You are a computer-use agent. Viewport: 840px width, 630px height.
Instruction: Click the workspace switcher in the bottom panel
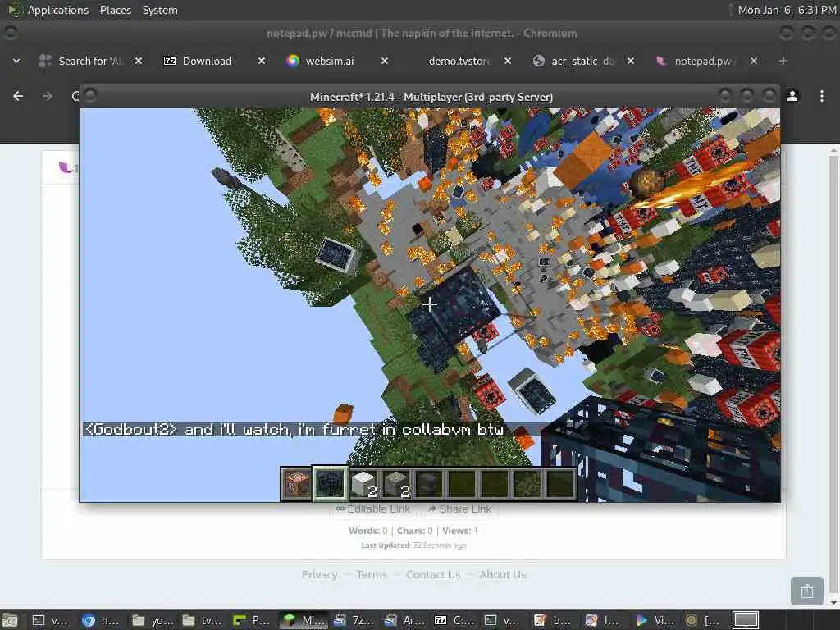746,620
